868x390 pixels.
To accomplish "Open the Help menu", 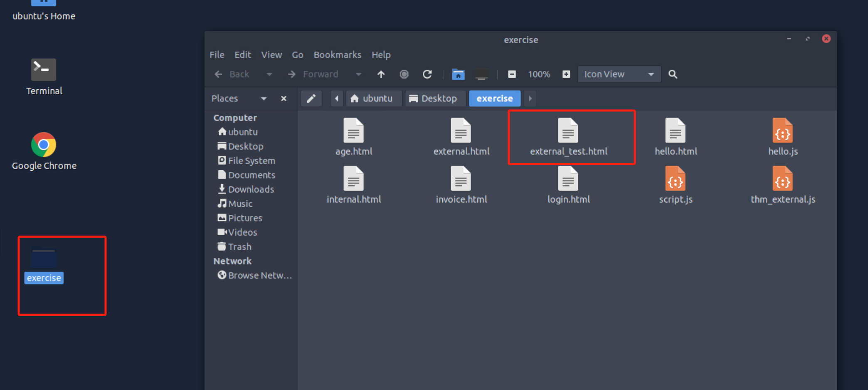I will click(x=381, y=55).
